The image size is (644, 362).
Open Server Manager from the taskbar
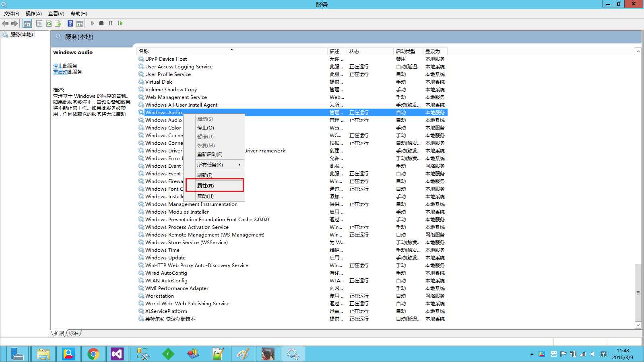(17, 354)
